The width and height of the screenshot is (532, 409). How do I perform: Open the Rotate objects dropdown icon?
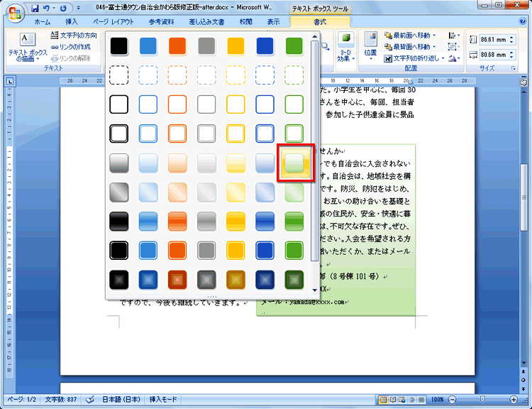point(454,58)
